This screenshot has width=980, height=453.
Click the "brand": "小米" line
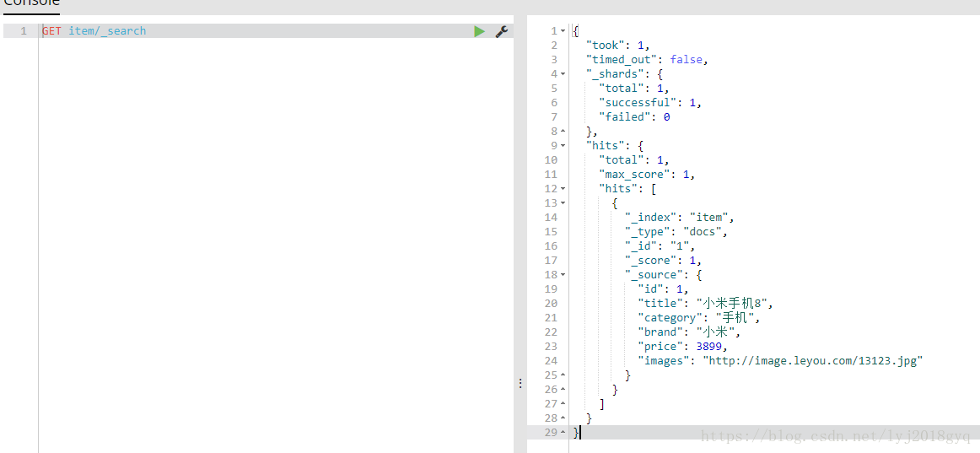click(689, 332)
